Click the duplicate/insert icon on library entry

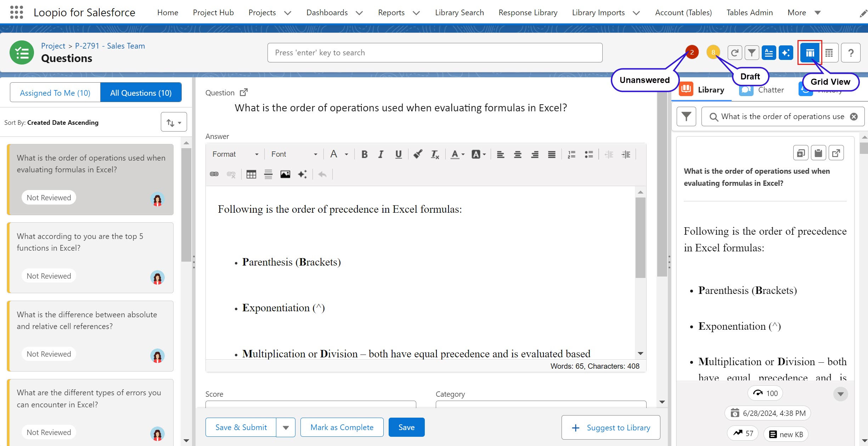pyautogui.click(x=801, y=153)
